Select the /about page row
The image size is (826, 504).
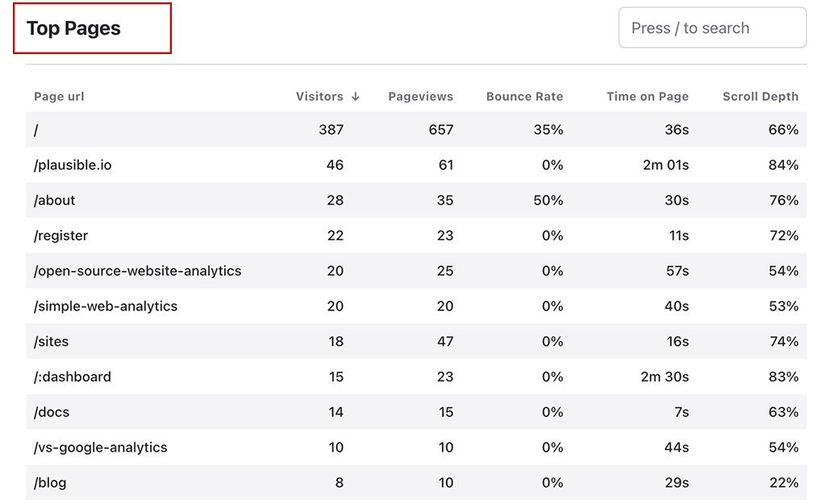click(x=54, y=200)
